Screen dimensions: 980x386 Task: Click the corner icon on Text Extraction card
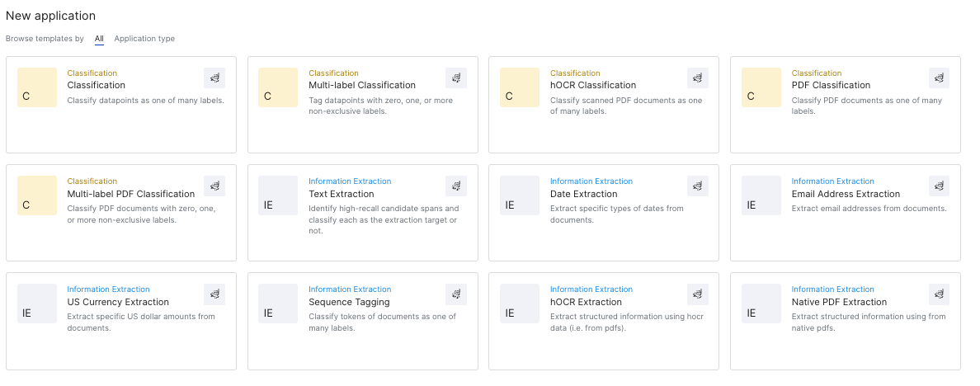click(x=456, y=186)
